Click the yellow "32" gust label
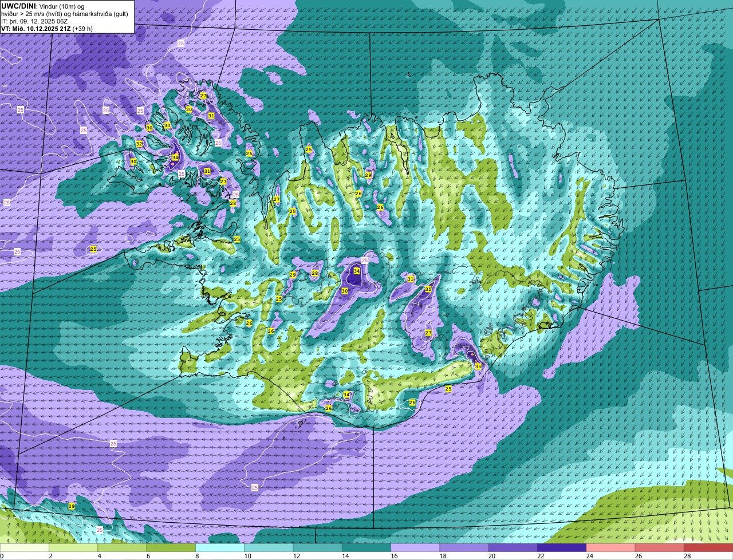Image resolution: width=733 pixels, height=560 pixels. pyautogui.click(x=139, y=144)
